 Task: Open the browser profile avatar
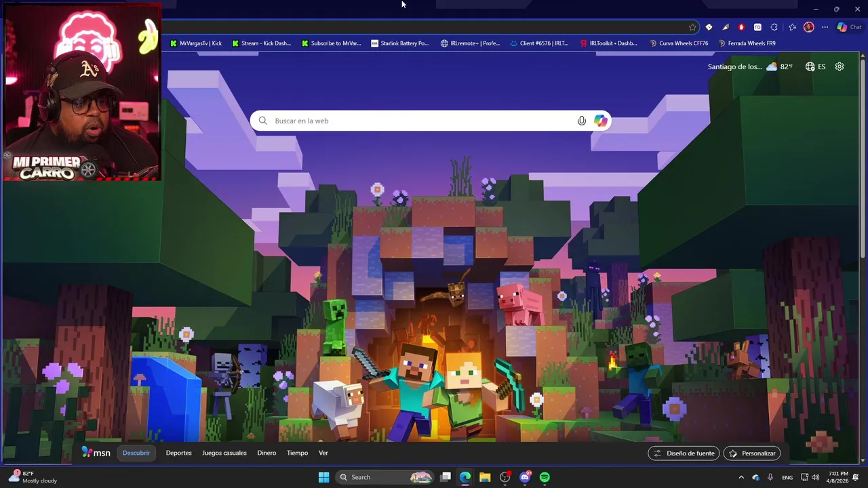pos(808,27)
